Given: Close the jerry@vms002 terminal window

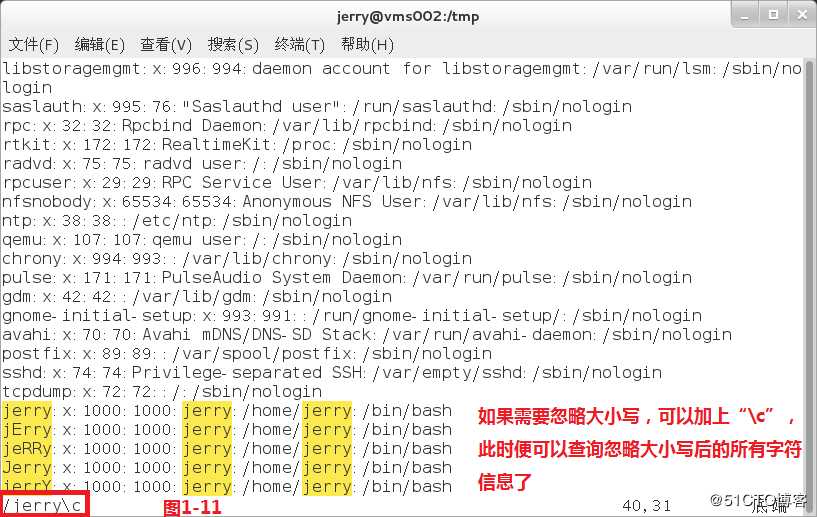Looking at the screenshot, I should point(802,15).
